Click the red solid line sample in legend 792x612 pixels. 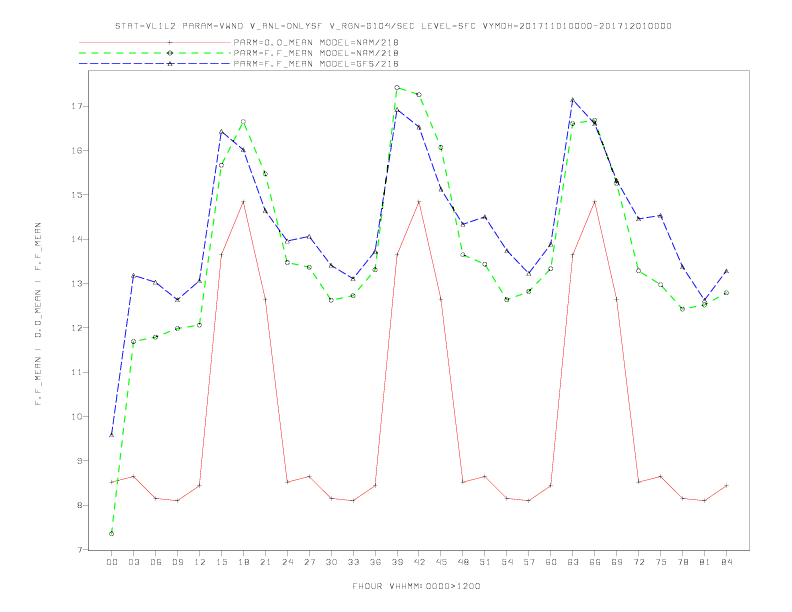pyautogui.click(x=155, y=42)
